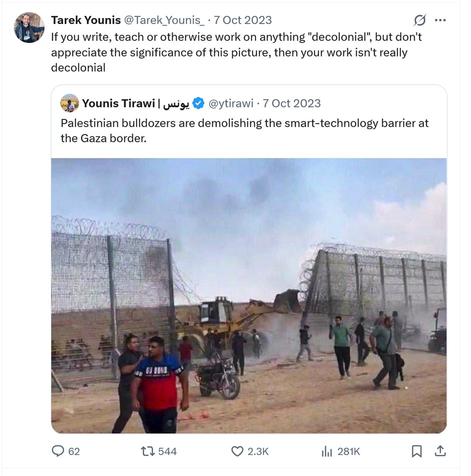Open the quoted tweet's bulldozer photo

point(249,295)
